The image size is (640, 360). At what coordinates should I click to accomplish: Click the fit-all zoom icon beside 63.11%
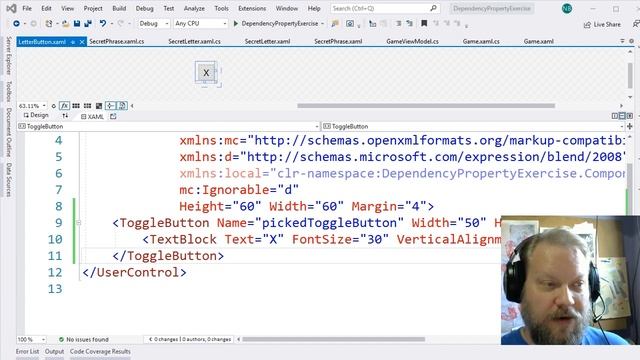point(53,106)
